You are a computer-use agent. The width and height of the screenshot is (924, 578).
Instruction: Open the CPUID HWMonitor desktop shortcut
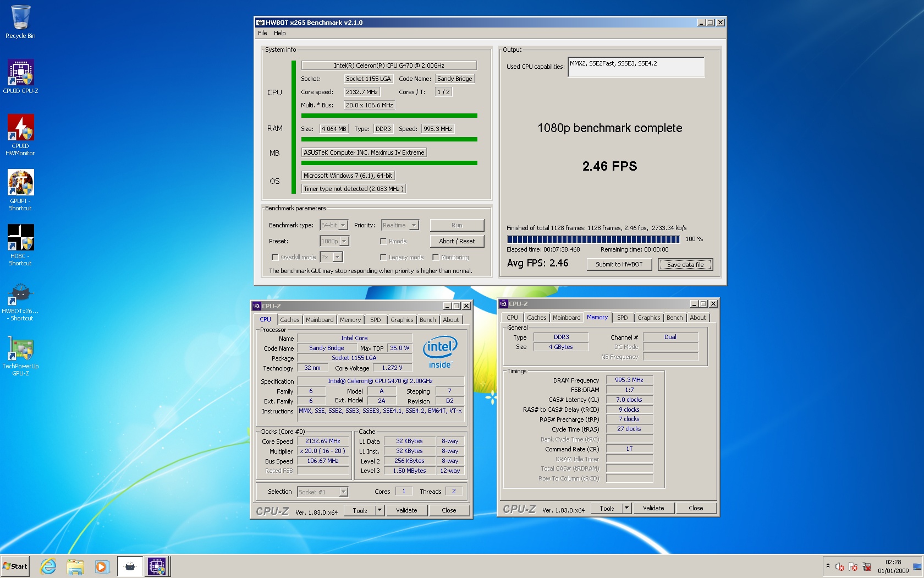[x=20, y=135]
